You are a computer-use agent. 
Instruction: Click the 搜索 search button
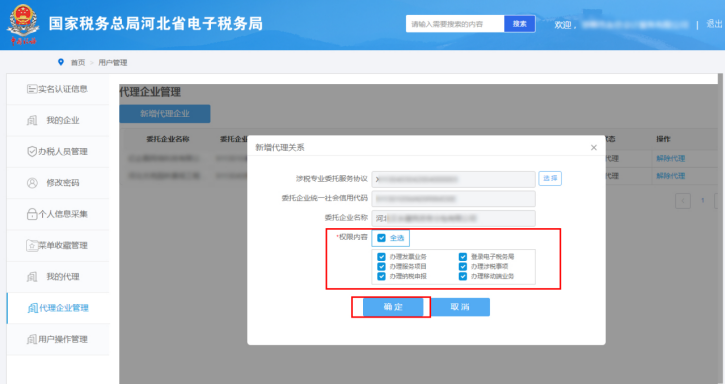pos(520,24)
